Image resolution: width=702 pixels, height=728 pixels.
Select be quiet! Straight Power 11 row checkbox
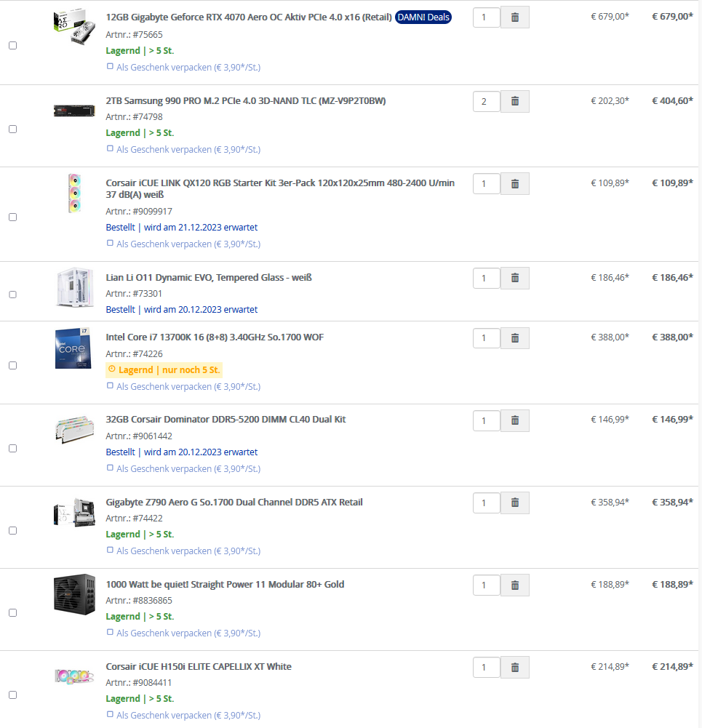pos(13,613)
